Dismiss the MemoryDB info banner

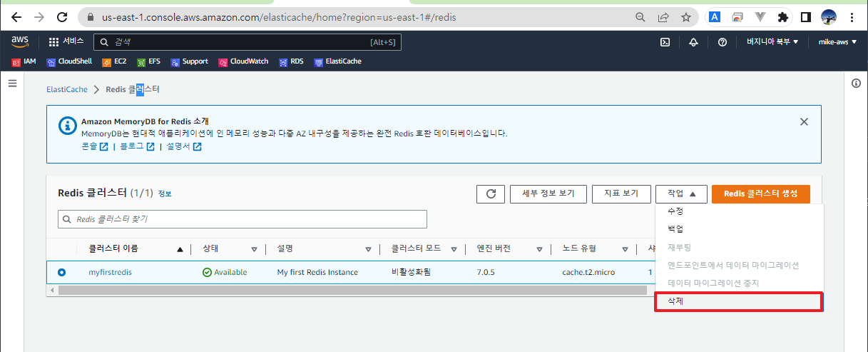[804, 121]
